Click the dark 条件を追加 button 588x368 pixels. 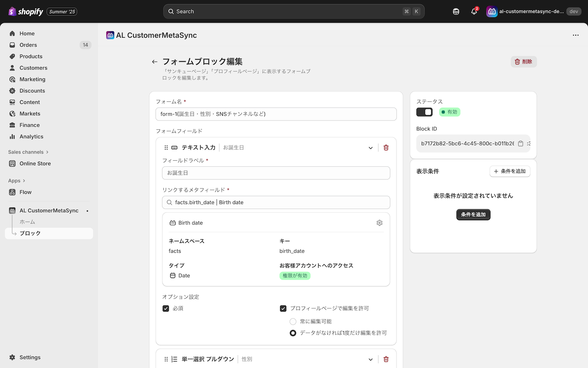click(x=473, y=214)
